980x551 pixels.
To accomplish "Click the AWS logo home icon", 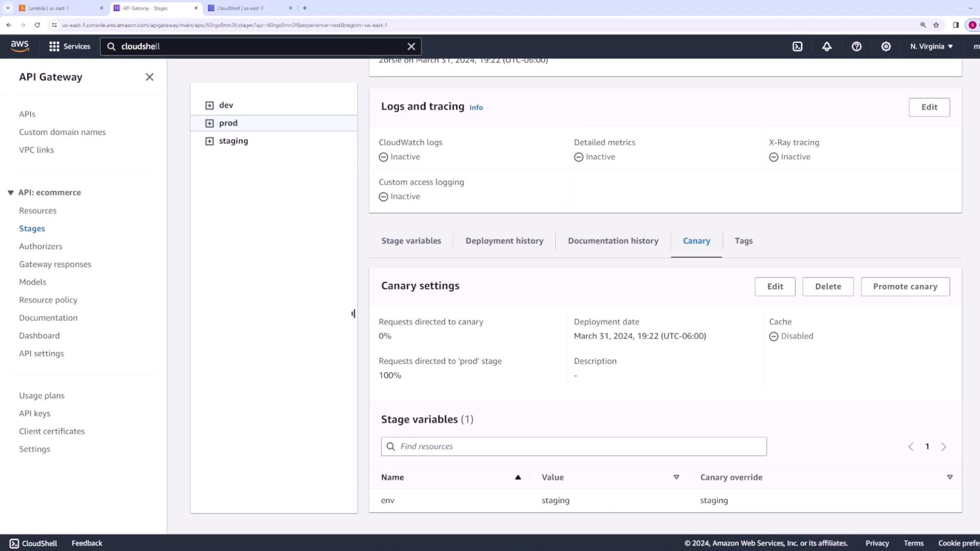I will 20,46.
